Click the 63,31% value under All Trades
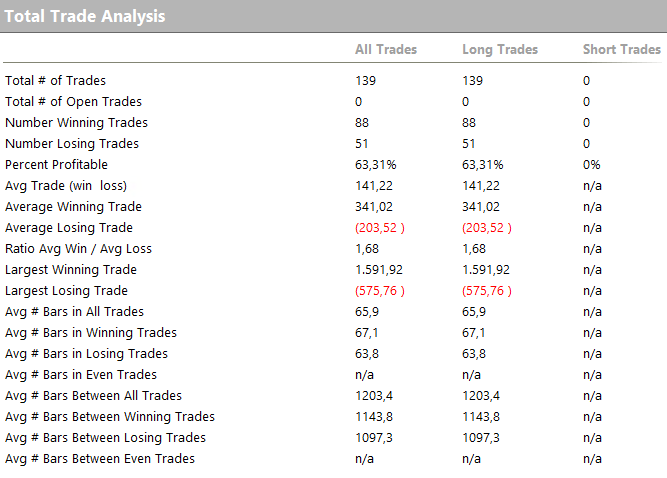This screenshot has height=478, width=667. point(376,165)
